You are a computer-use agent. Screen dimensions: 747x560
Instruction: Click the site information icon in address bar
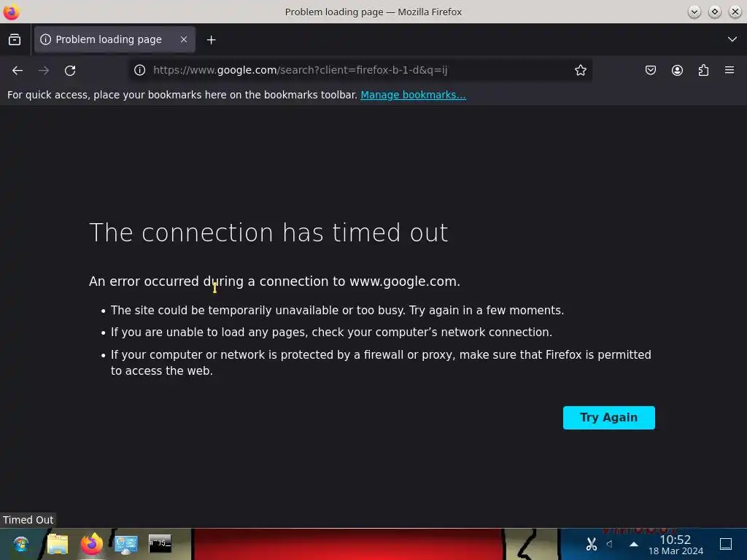point(139,71)
